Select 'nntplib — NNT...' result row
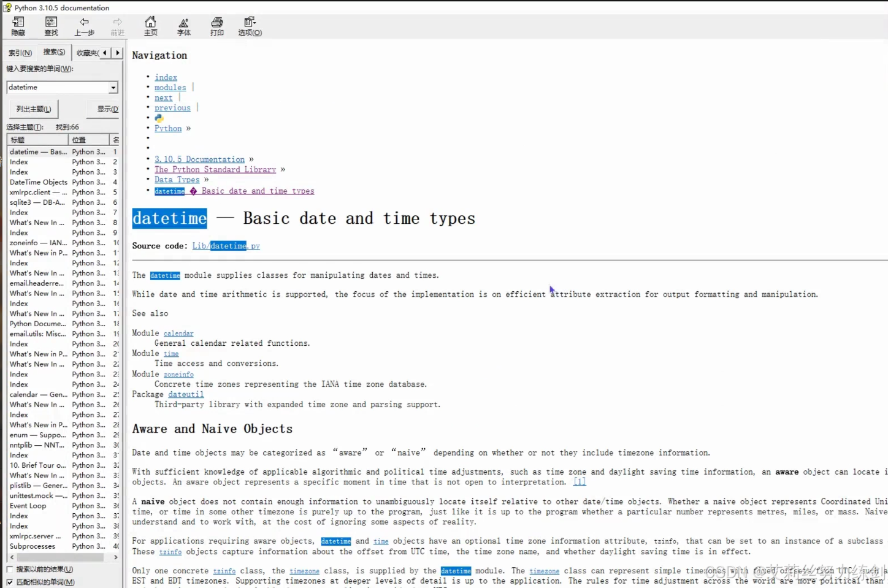This screenshot has width=888, height=588. click(63, 445)
